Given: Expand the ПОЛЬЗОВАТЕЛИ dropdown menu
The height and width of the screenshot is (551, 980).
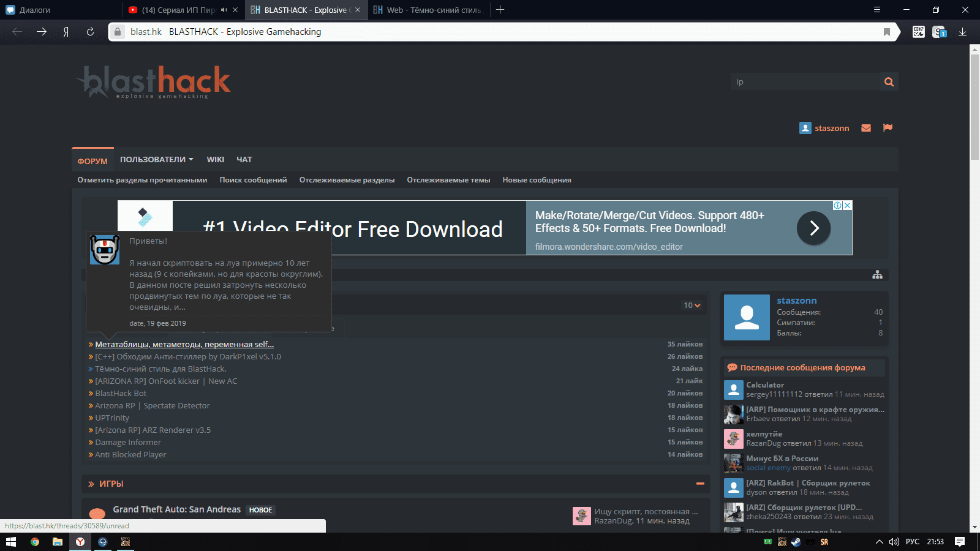Looking at the screenshot, I should [156, 160].
